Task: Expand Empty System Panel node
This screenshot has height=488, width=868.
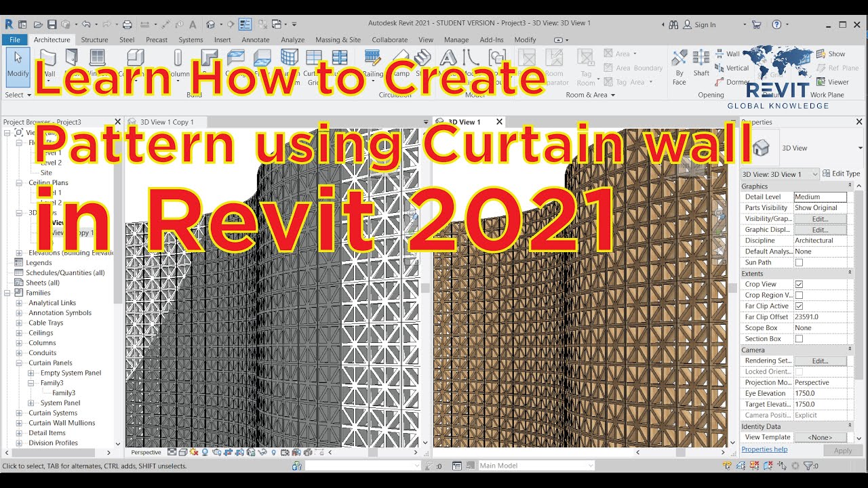Action: (31, 373)
